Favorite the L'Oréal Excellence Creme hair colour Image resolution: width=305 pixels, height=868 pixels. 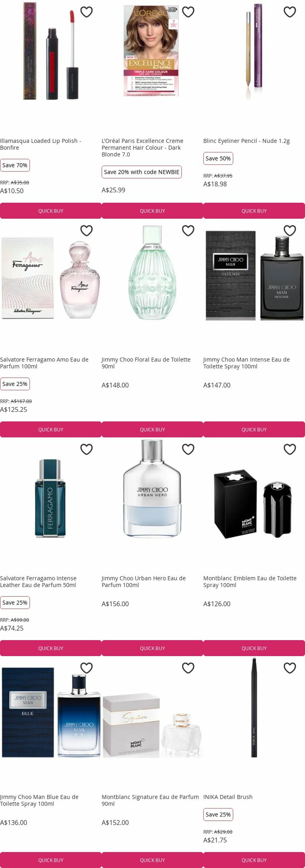[x=188, y=12]
